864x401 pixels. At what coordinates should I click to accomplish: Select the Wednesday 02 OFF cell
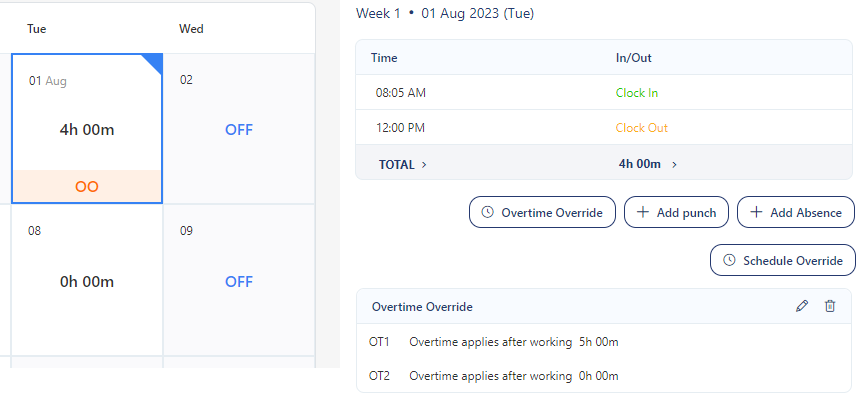pyautogui.click(x=239, y=129)
